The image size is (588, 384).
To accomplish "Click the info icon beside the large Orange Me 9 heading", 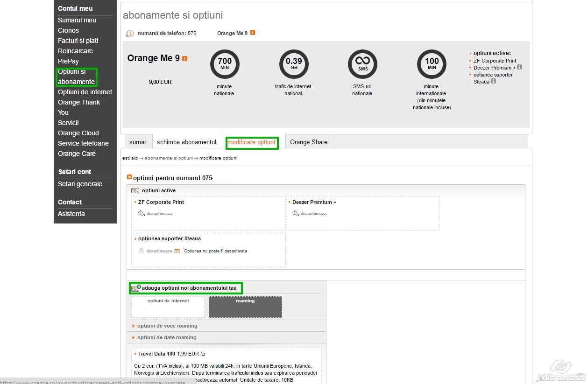I will [185, 59].
